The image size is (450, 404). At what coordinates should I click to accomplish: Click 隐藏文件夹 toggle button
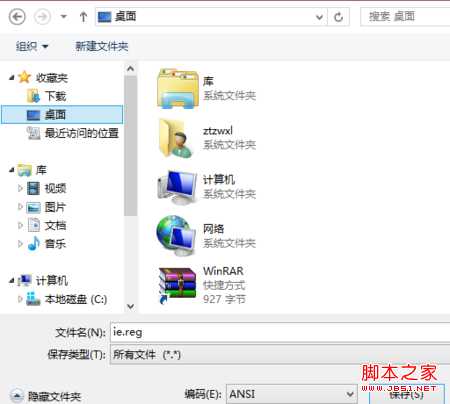click(x=46, y=396)
